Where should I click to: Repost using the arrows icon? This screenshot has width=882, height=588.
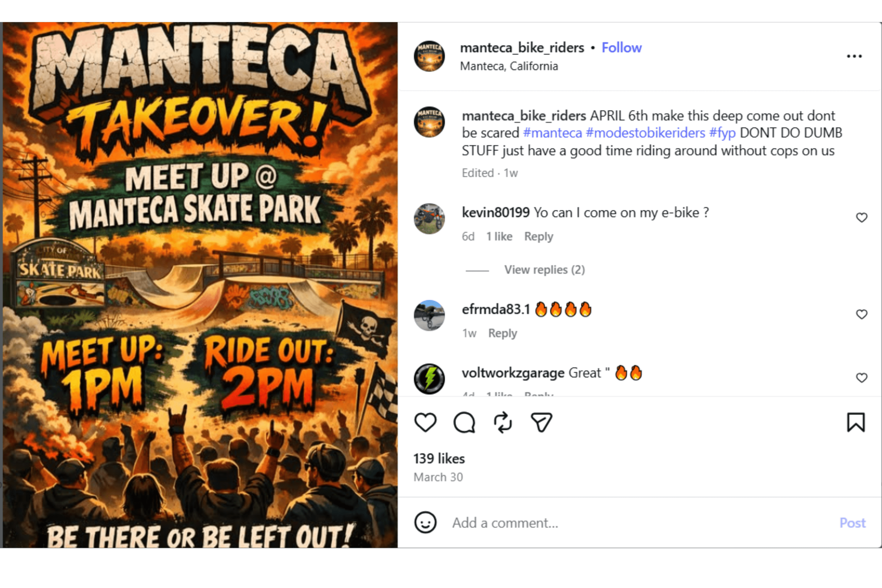pos(503,423)
